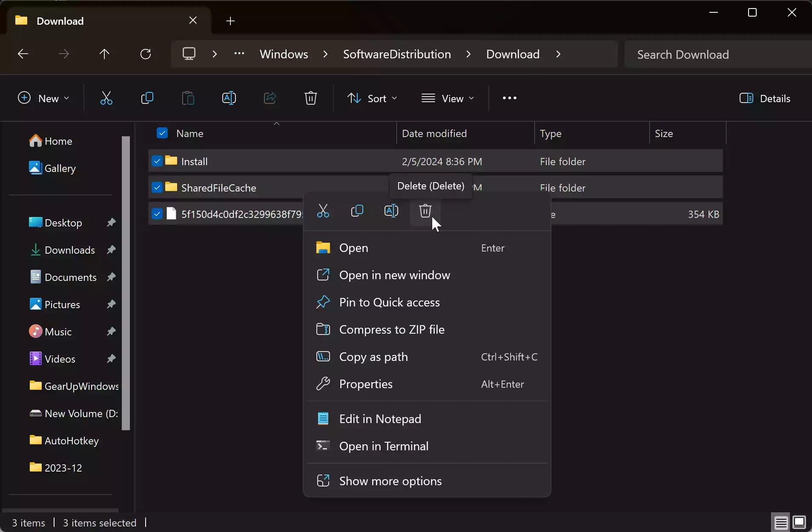Click Show more options in context menu
This screenshot has width=812, height=532.
[x=389, y=481]
